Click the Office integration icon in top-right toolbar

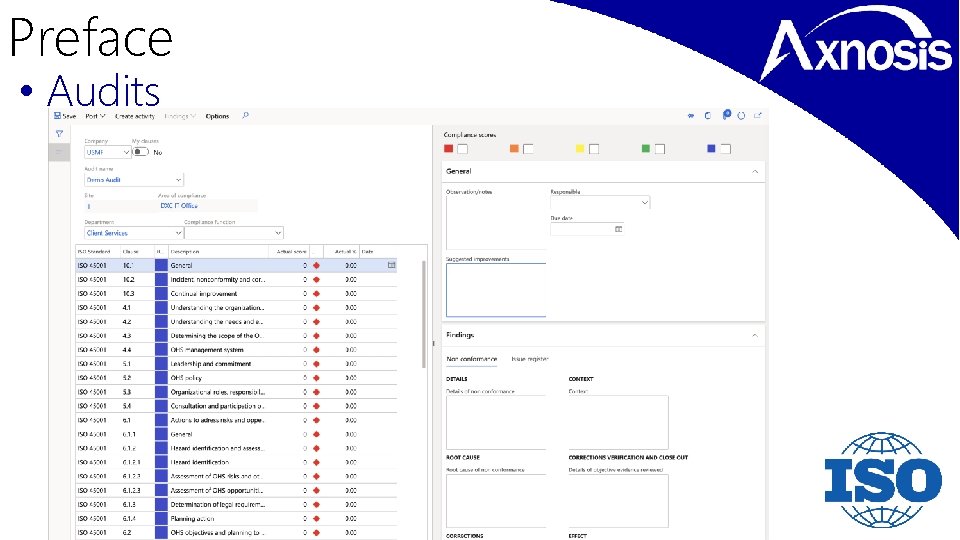click(708, 116)
